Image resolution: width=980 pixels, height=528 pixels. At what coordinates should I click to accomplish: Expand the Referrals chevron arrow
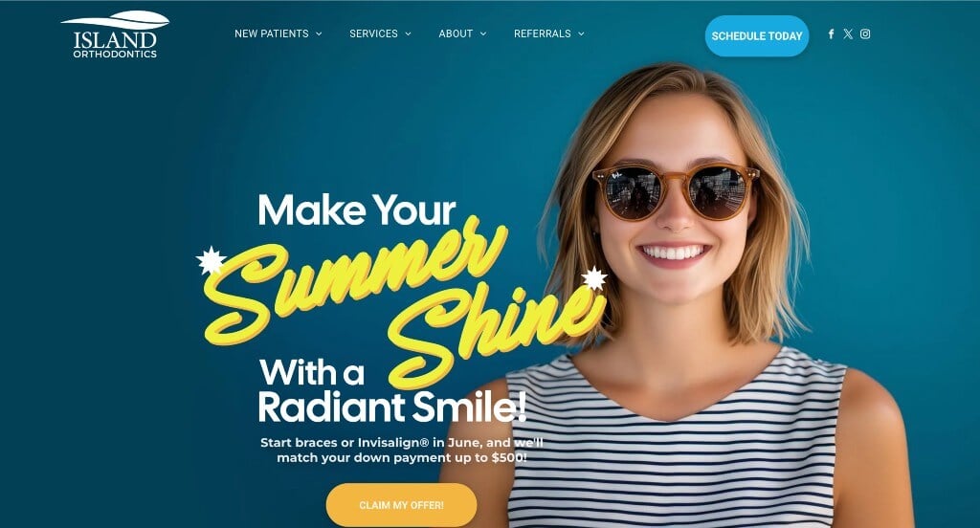(581, 33)
